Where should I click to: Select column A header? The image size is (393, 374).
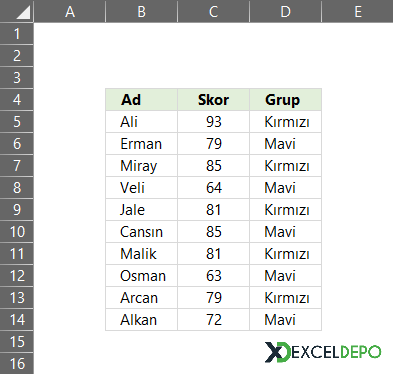coord(70,11)
